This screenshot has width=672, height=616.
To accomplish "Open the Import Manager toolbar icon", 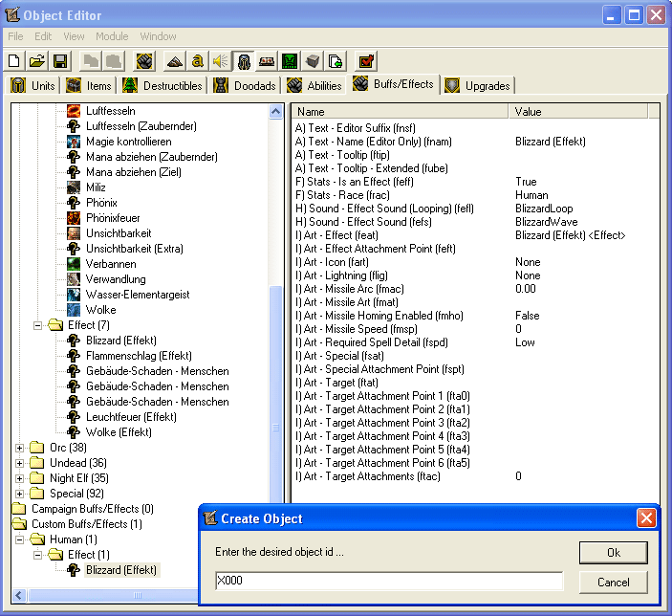I will (336, 61).
